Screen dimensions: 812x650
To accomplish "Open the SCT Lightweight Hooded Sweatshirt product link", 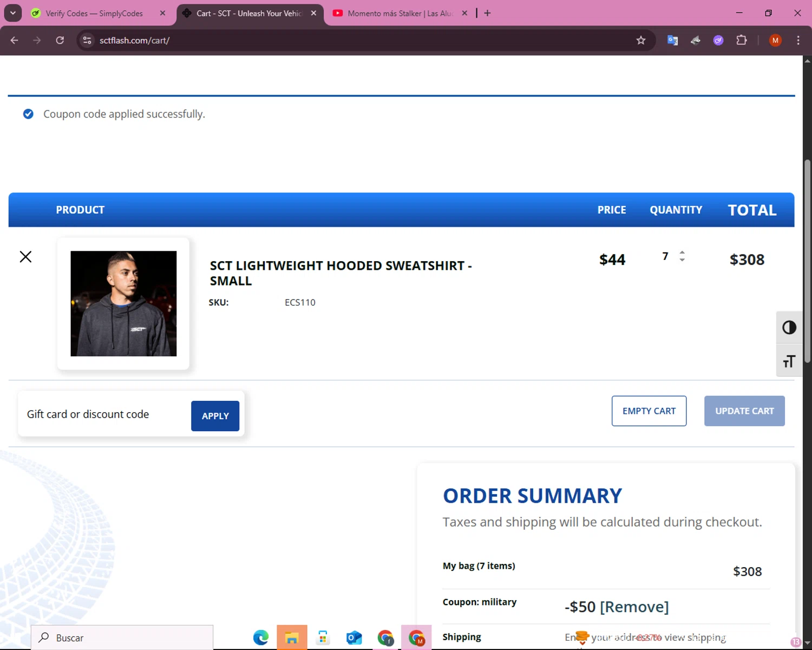I will (340, 273).
